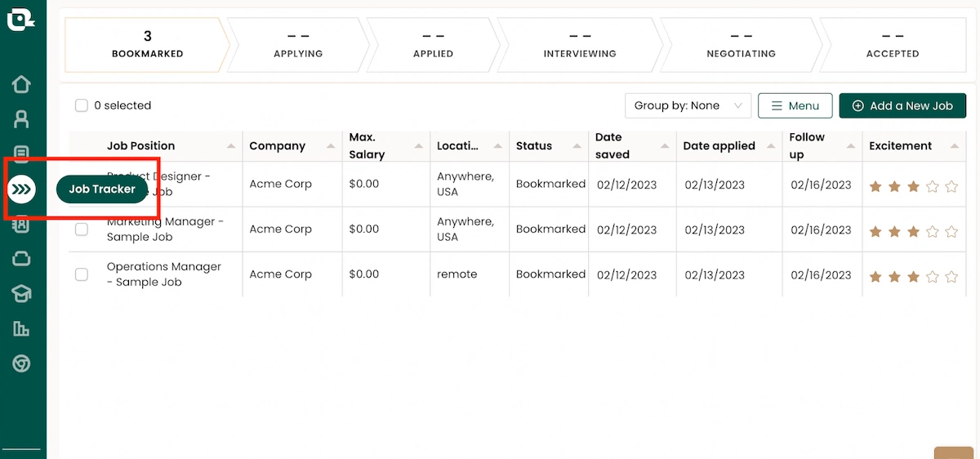This screenshot has width=980, height=459.
Task: Sort by the Job Position column arrow
Action: [x=231, y=146]
